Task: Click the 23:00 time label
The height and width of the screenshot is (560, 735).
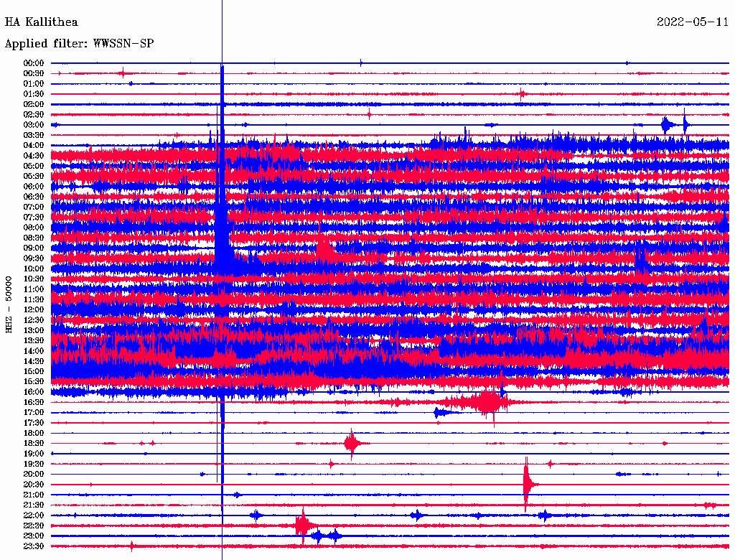Action: pyautogui.click(x=34, y=536)
